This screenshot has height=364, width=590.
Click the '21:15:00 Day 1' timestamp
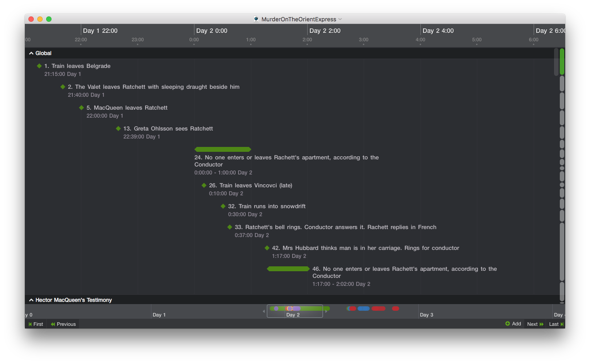63,74
